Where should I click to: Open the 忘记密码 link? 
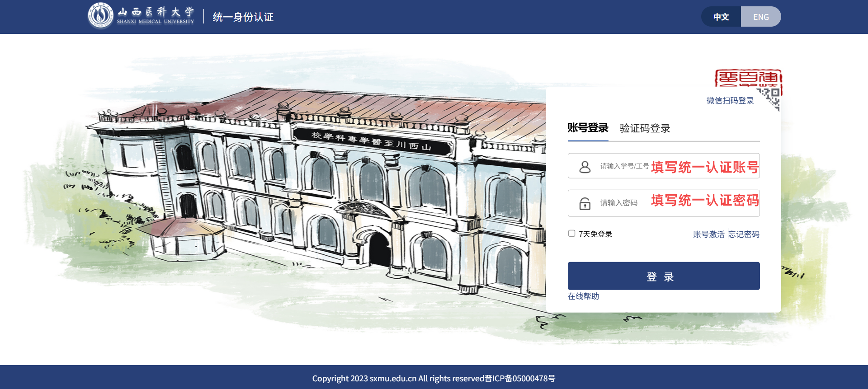click(x=744, y=234)
